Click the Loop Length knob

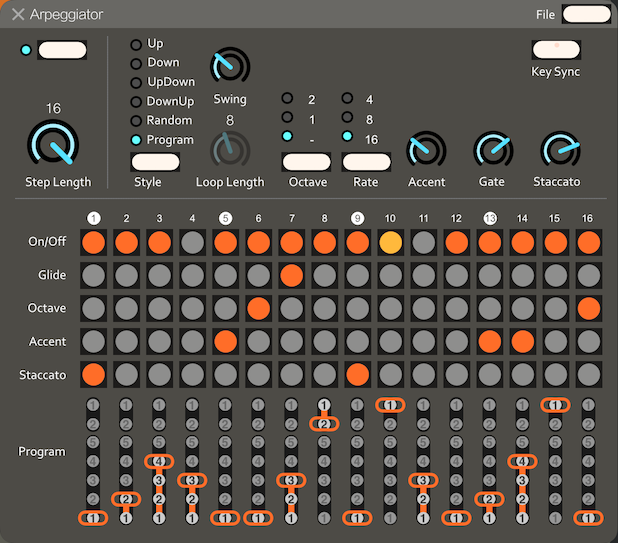[x=229, y=149]
